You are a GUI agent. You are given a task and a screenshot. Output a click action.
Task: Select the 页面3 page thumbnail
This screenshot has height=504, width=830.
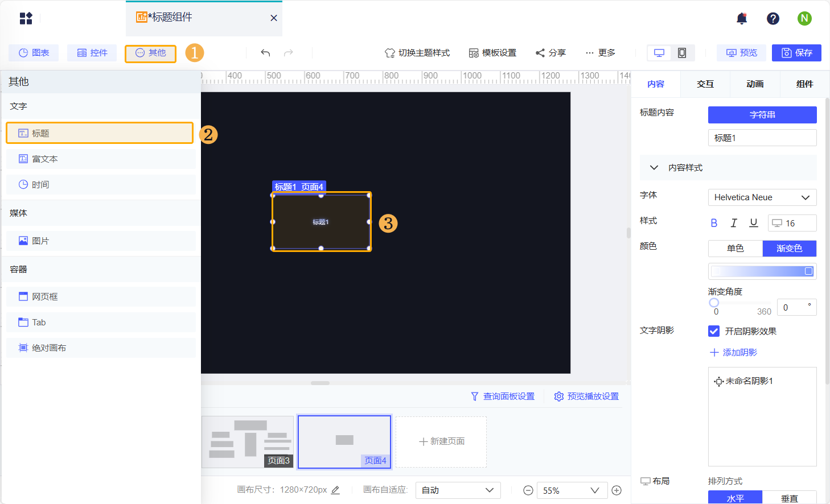[x=248, y=442]
